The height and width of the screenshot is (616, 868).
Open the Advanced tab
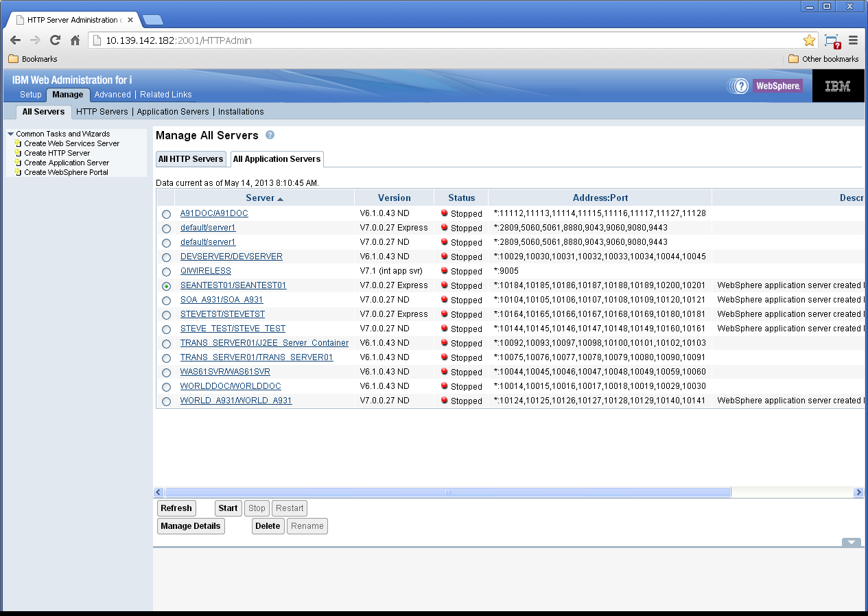tap(113, 95)
